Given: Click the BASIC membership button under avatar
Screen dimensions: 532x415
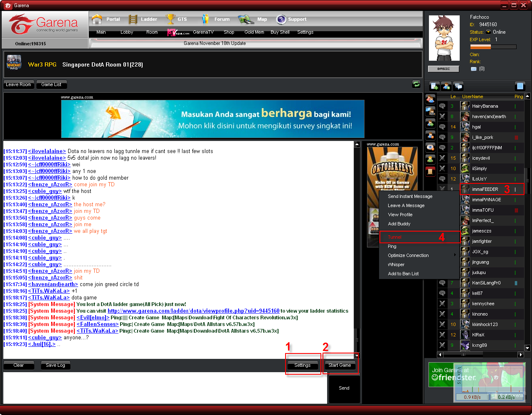Looking at the screenshot, I should pos(444,69).
